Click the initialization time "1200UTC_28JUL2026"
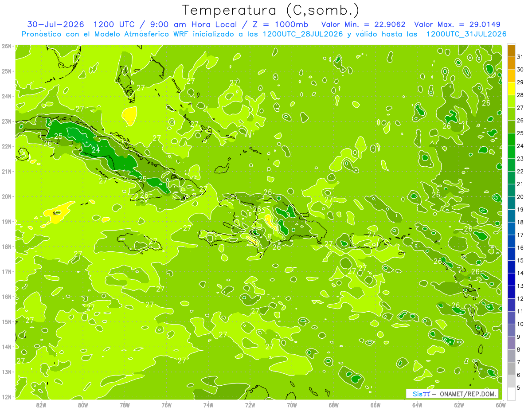 click(x=303, y=34)
